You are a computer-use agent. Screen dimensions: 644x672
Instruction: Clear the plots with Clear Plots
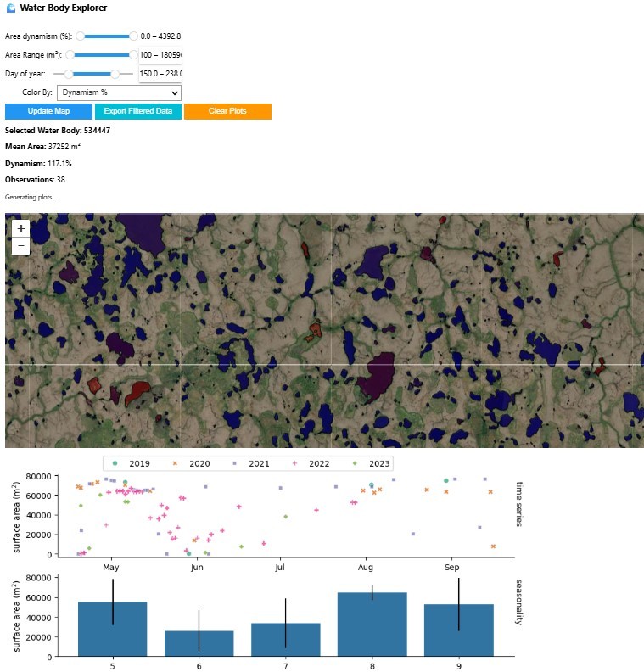pyautogui.click(x=227, y=111)
